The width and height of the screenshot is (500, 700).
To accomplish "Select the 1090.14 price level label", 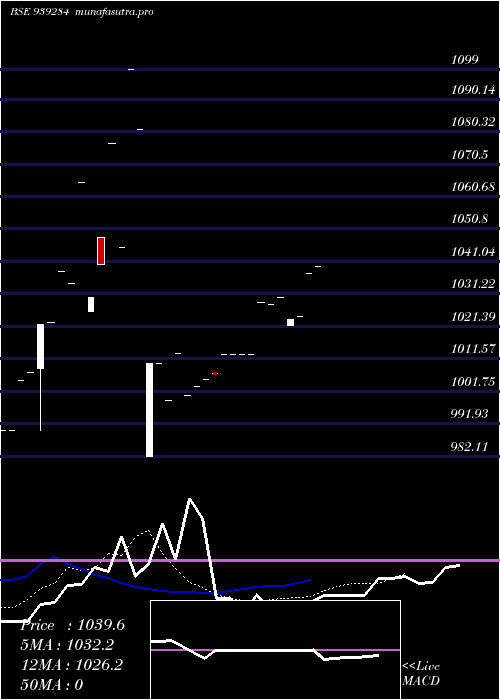I will [x=473, y=90].
